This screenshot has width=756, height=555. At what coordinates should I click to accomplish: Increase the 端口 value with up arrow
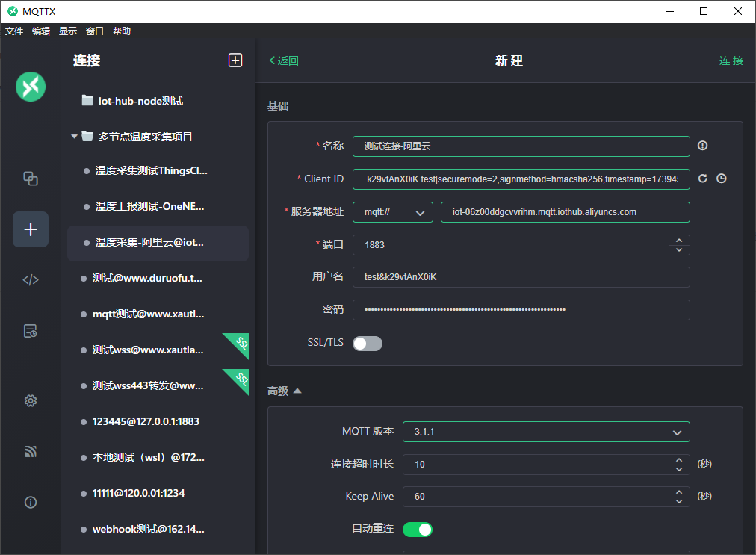(x=678, y=241)
